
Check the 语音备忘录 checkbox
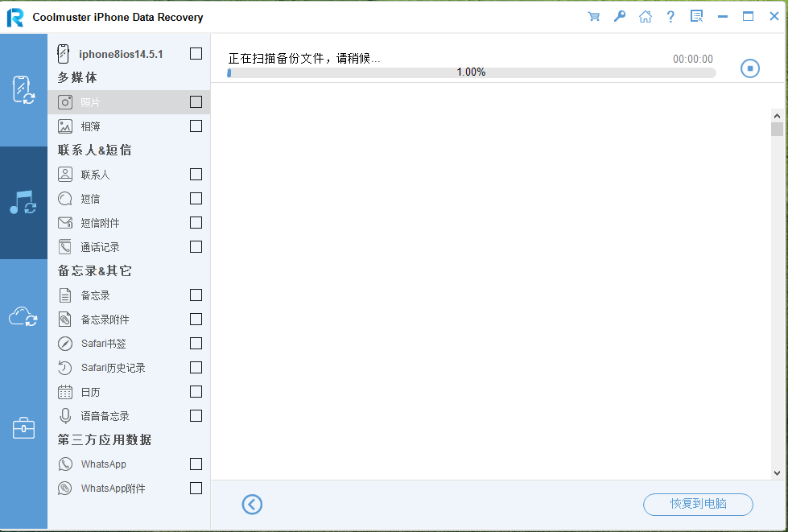(x=196, y=415)
